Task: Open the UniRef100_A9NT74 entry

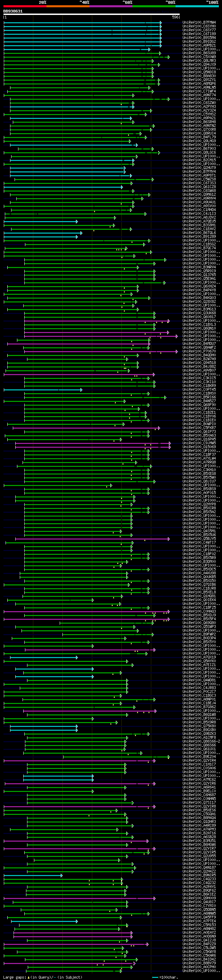Action: click(199, 95)
